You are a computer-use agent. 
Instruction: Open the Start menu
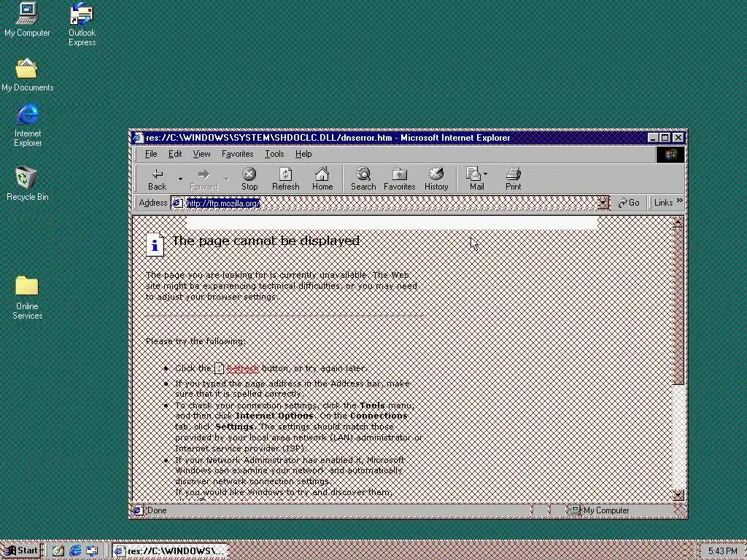pyautogui.click(x=21, y=551)
